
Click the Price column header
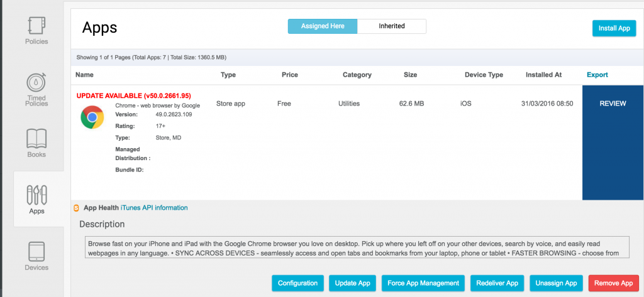click(x=289, y=75)
